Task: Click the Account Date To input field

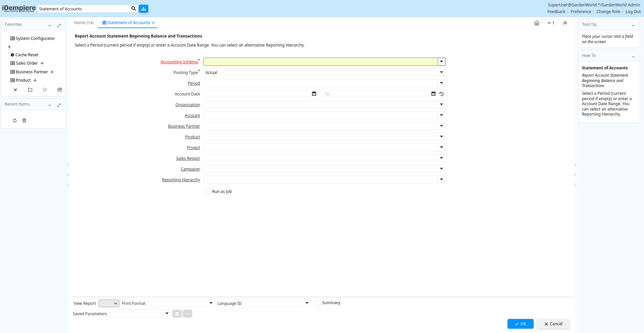Action: [376, 94]
